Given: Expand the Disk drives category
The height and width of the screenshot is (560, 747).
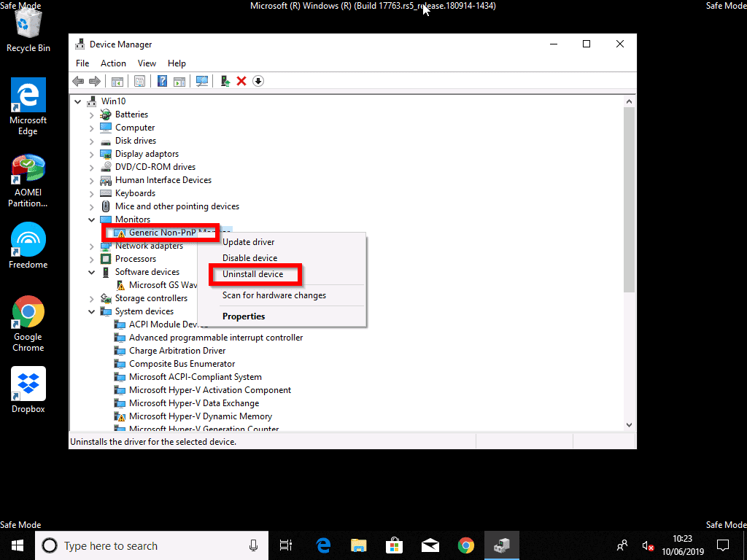Looking at the screenshot, I should [x=91, y=141].
